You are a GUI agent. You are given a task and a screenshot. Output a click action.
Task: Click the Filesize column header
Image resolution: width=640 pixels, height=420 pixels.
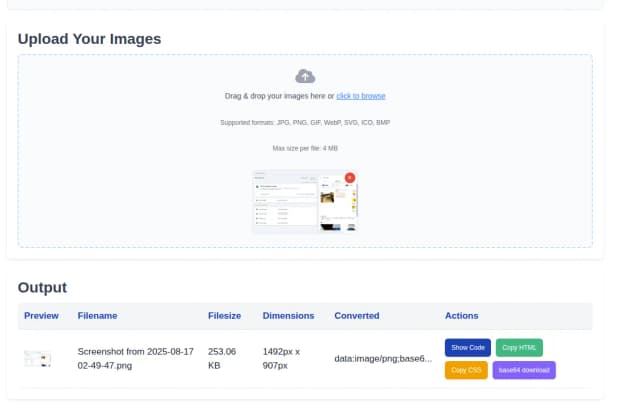pyautogui.click(x=224, y=316)
